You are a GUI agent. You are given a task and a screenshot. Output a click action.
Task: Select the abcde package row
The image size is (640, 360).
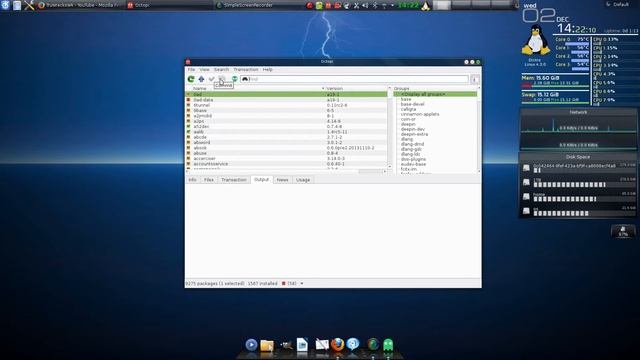[287, 138]
